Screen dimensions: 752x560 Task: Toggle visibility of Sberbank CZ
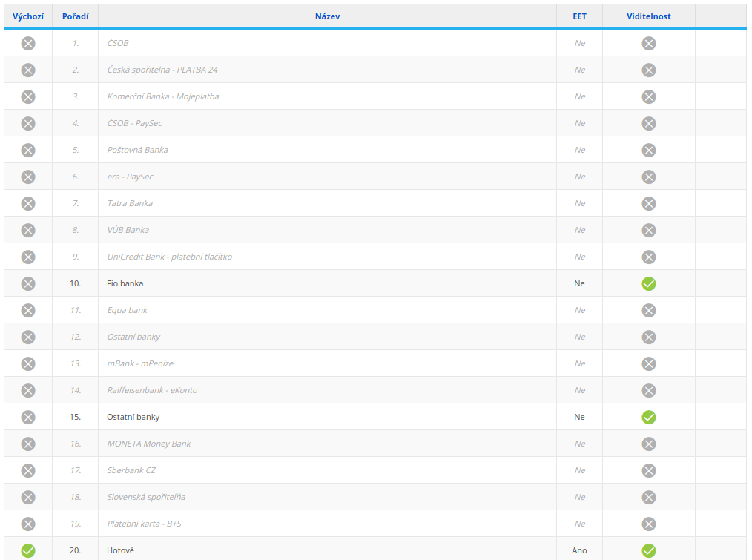click(x=649, y=471)
